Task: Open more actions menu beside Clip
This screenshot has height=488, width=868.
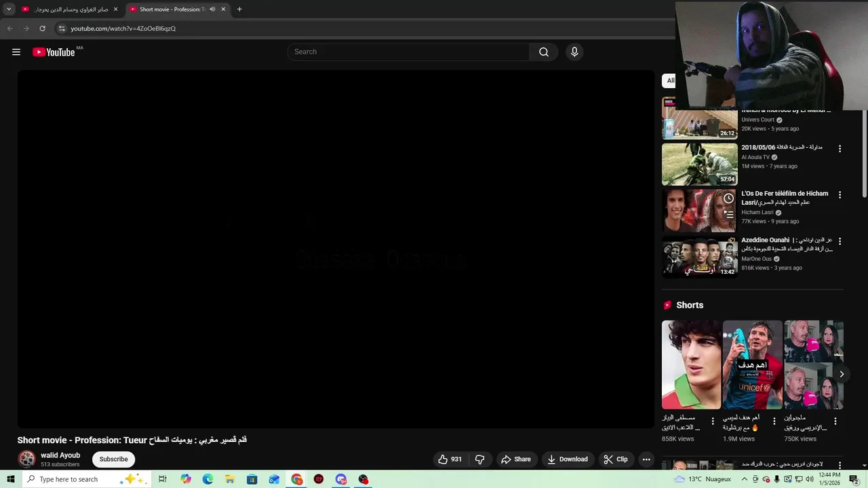Action: click(646, 460)
